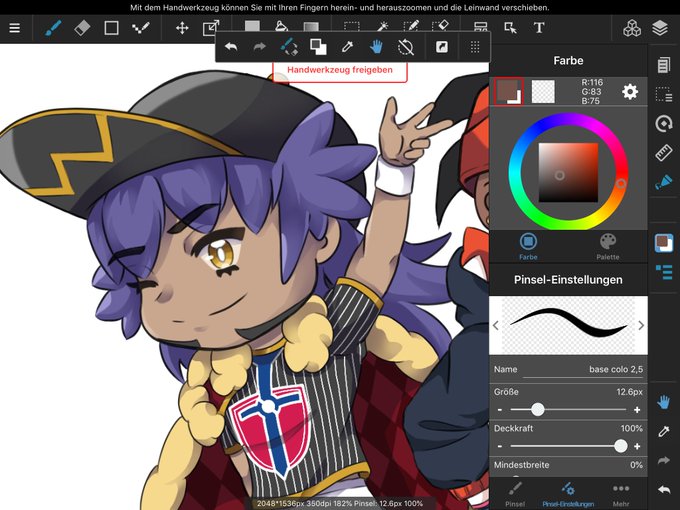
Task: Click the brush stroke preview
Action: click(568, 325)
